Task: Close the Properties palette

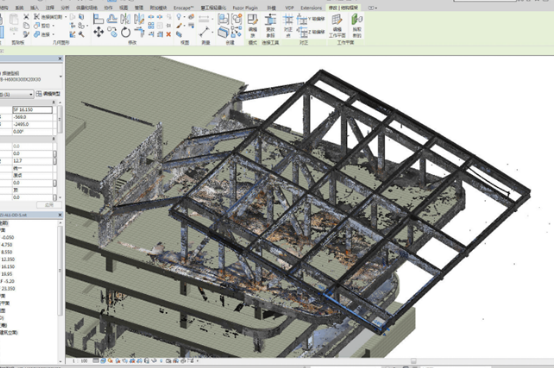Action: coord(60,59)
